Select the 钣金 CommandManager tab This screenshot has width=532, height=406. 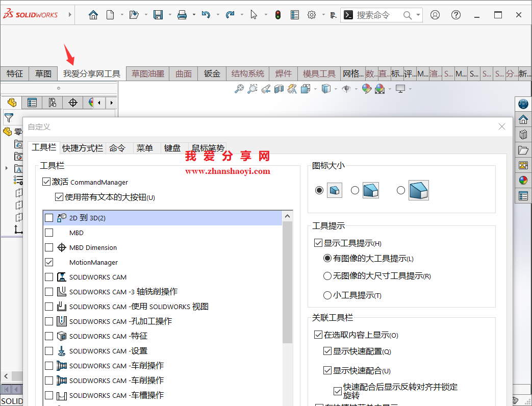point(212,73)
